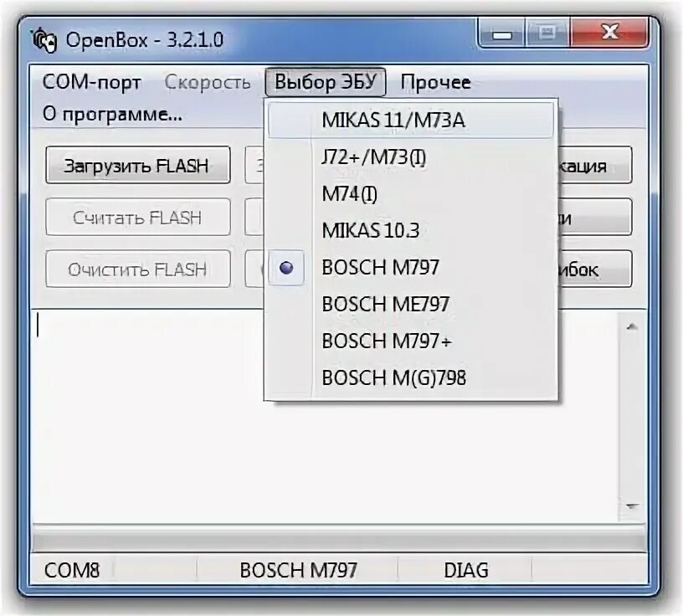Image resolution: width=683 pixels, height=616 pixels.
Task: Click the Очистить FLASH button
Action: click(x=137, y=269)
